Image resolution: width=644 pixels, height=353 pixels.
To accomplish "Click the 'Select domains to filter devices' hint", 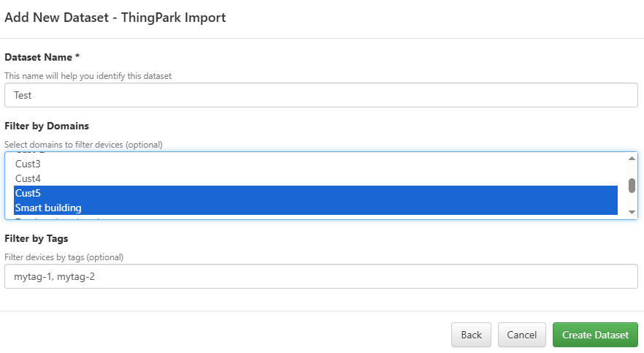I will 83,144.
